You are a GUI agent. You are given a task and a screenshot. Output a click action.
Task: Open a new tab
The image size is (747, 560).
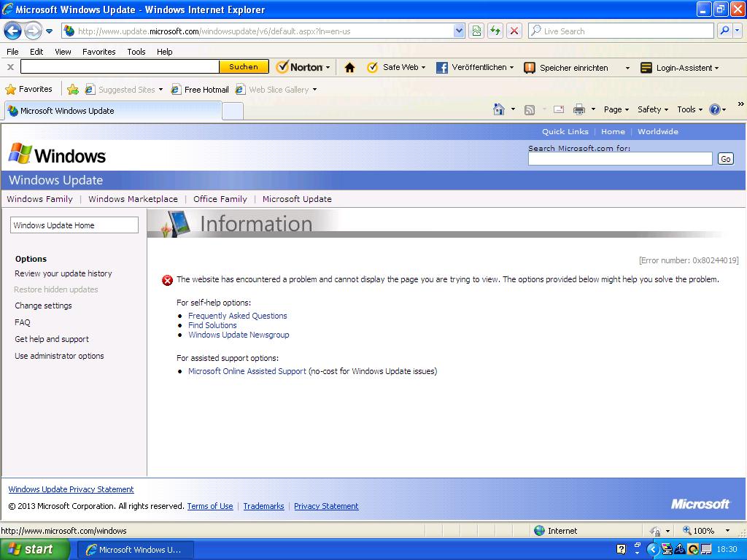pos(233,112)
